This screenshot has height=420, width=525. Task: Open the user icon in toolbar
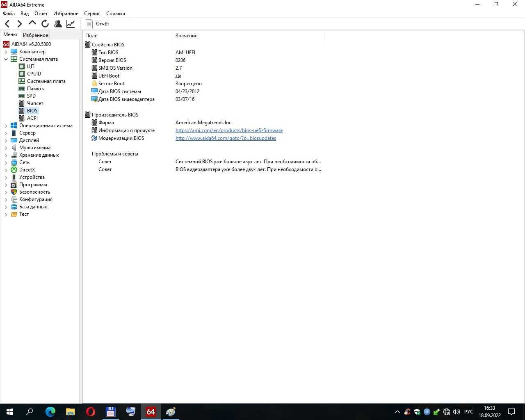[x=58, y=24]
